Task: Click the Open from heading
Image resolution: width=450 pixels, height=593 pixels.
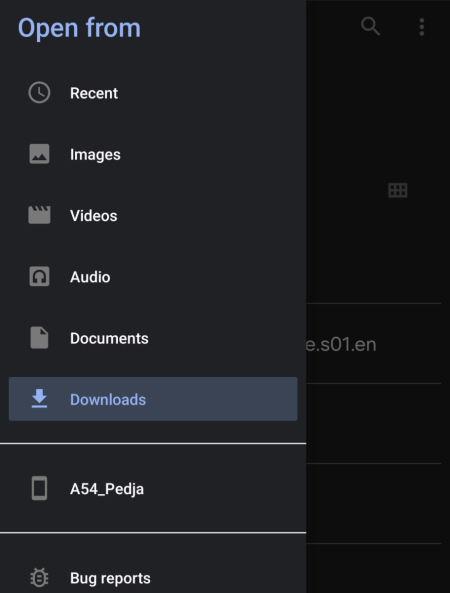Action: pyautogui.click(x=79, y=28)
